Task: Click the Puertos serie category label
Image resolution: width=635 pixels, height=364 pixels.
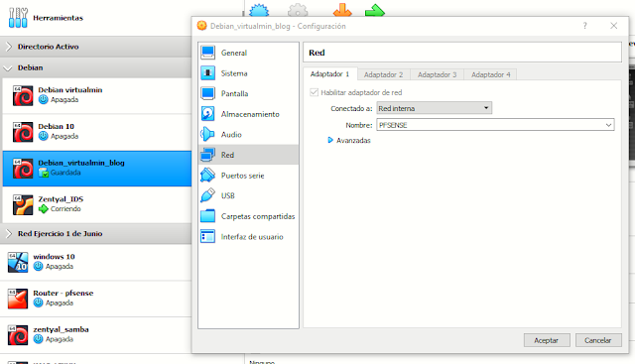Action: [242, 176]
